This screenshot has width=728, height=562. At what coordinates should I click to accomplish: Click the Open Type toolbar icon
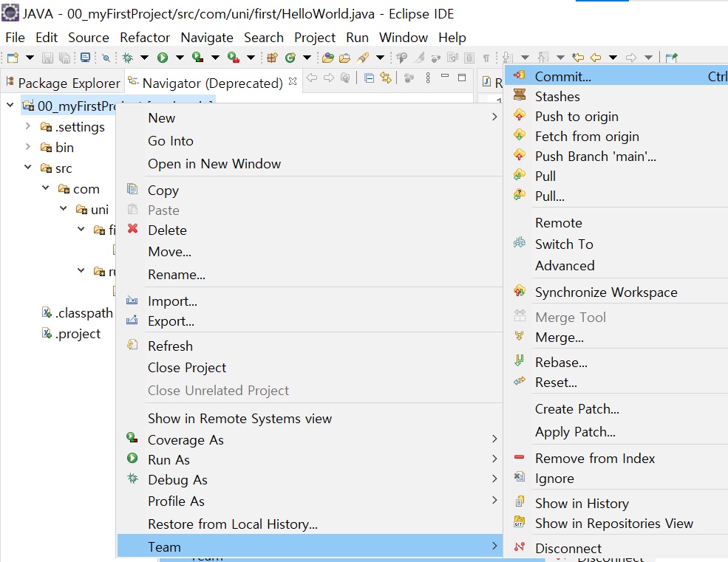(328, 58)
